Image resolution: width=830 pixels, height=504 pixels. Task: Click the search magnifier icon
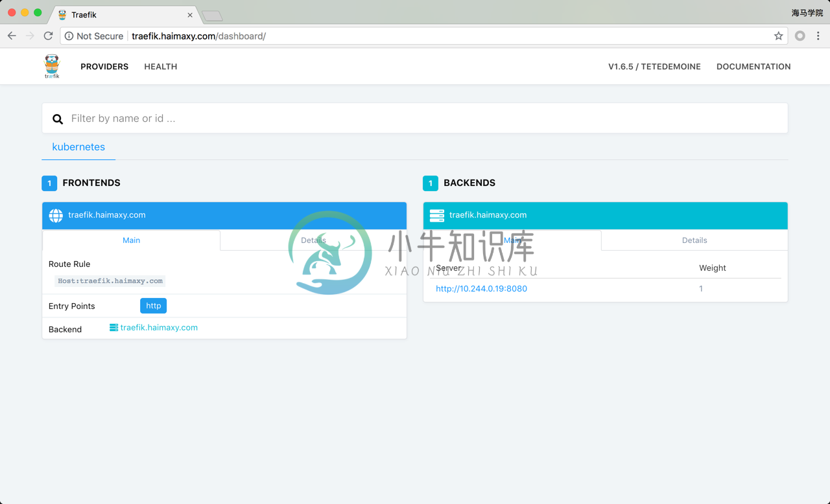click(58, 119)
